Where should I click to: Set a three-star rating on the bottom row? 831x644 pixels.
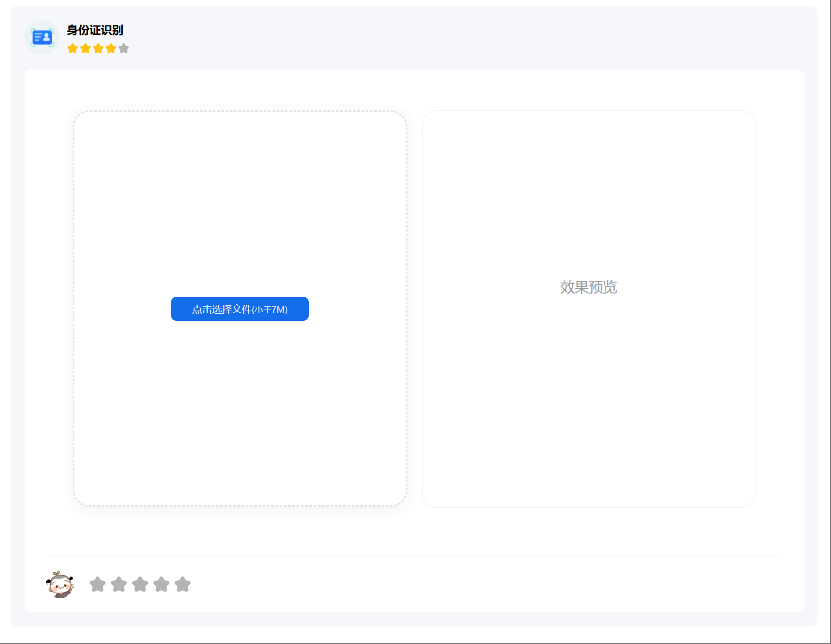pos(140,584)
